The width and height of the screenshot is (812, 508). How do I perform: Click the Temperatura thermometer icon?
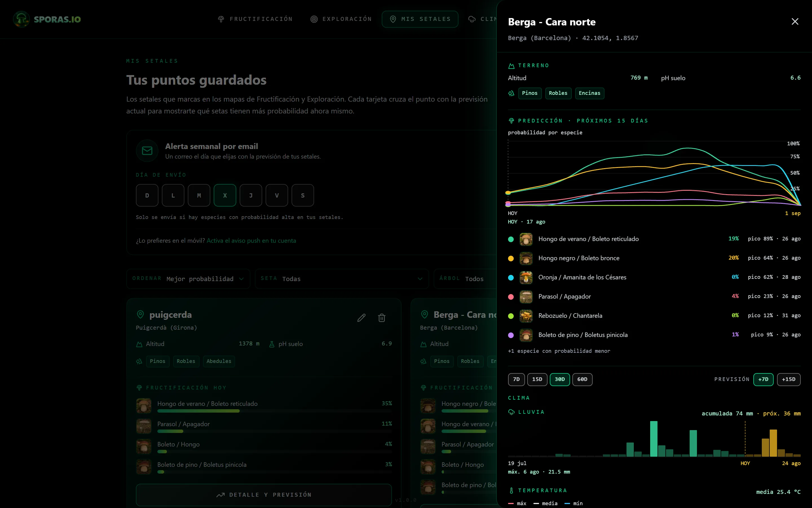pyautogui.click(x=511, y=491)
